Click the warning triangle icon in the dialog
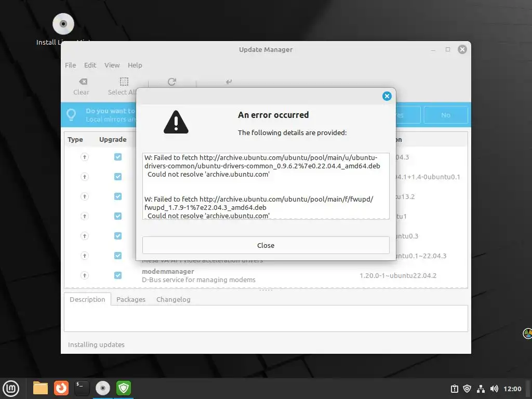 [176, 122]
